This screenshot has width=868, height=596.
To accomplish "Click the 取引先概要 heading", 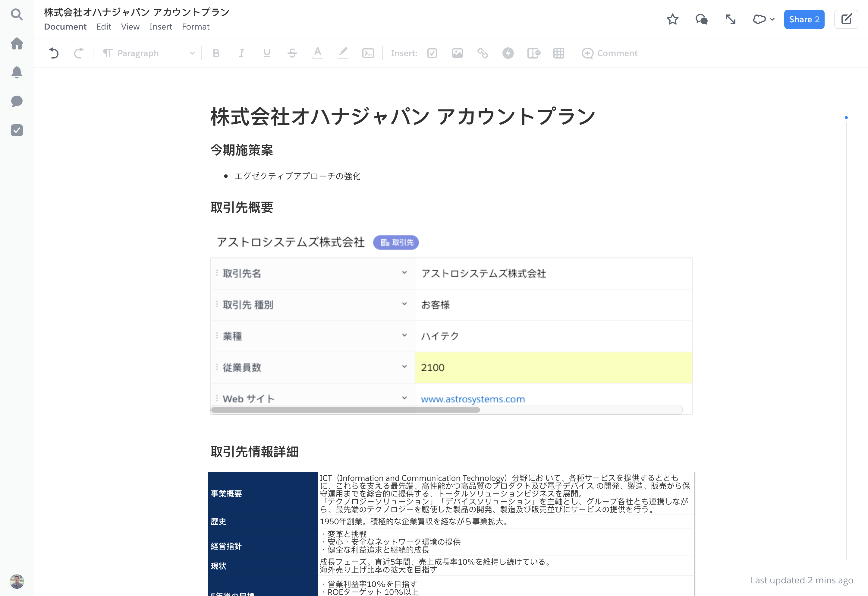I will 242,208.
